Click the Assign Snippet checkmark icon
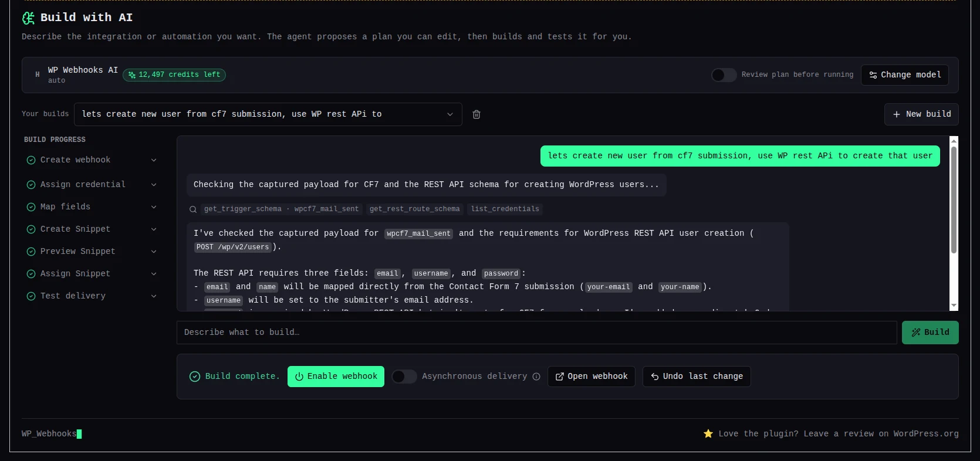The width and height of the screenshot is (980, 461). pos(31,274)
